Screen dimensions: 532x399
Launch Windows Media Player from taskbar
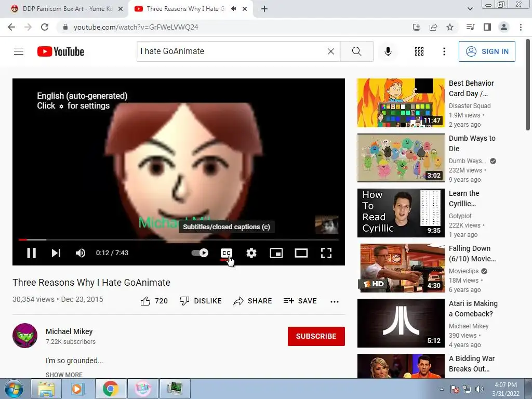tap(77, 389)
